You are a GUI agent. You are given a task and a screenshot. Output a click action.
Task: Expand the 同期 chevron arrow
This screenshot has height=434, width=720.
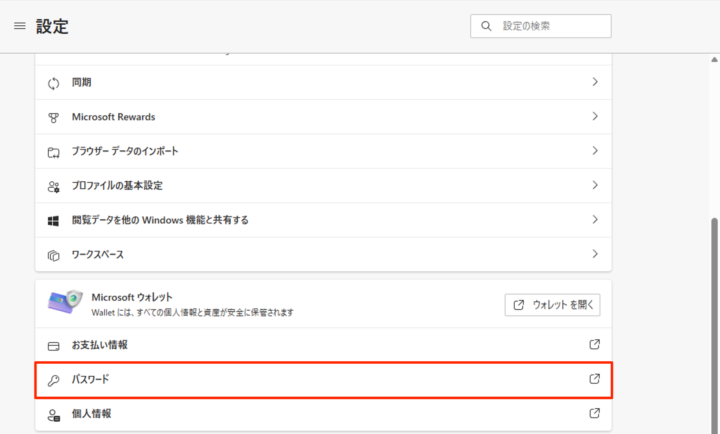[595, 82]
